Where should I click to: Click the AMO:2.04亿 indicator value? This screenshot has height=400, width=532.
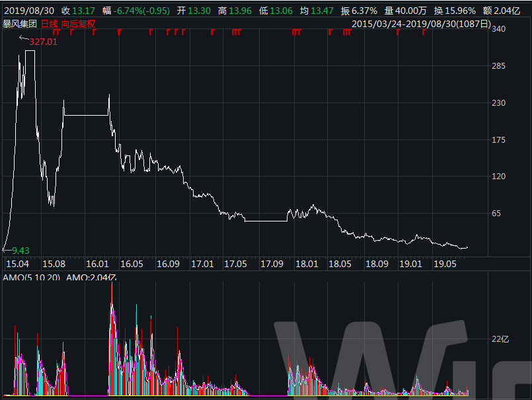click(x=91, y=277)
